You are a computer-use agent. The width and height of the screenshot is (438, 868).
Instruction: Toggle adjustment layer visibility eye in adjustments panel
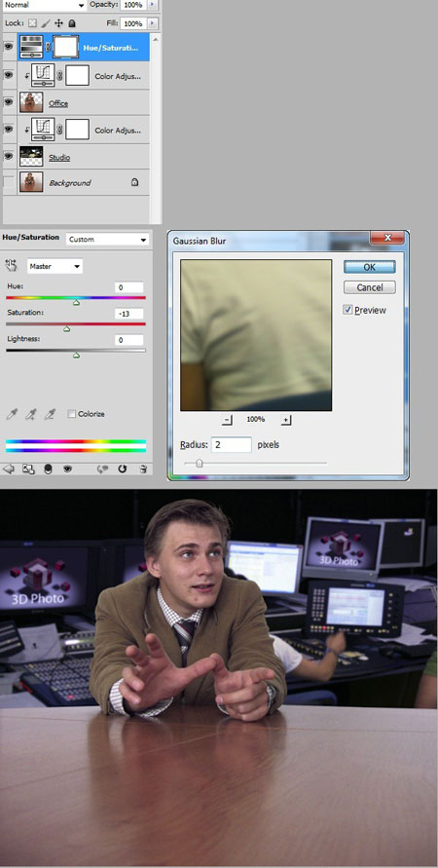67,469
